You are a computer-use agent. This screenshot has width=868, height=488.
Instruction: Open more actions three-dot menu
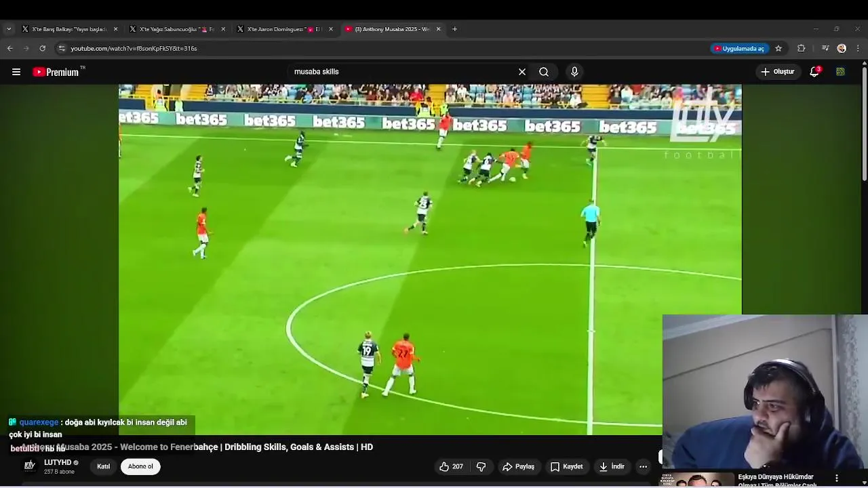(643, 466)
